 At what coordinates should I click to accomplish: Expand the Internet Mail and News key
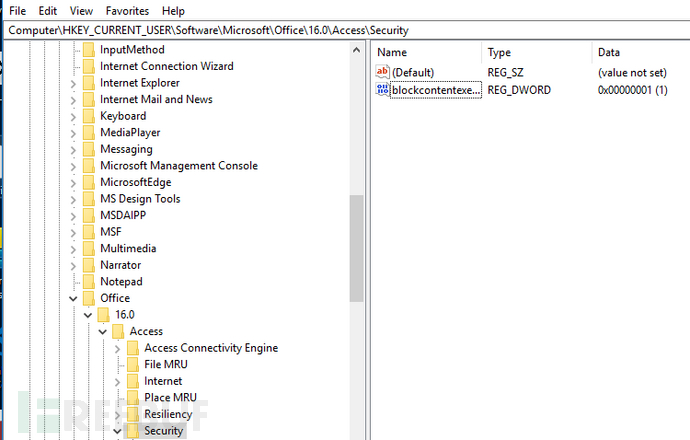click(x=73, y=100)
